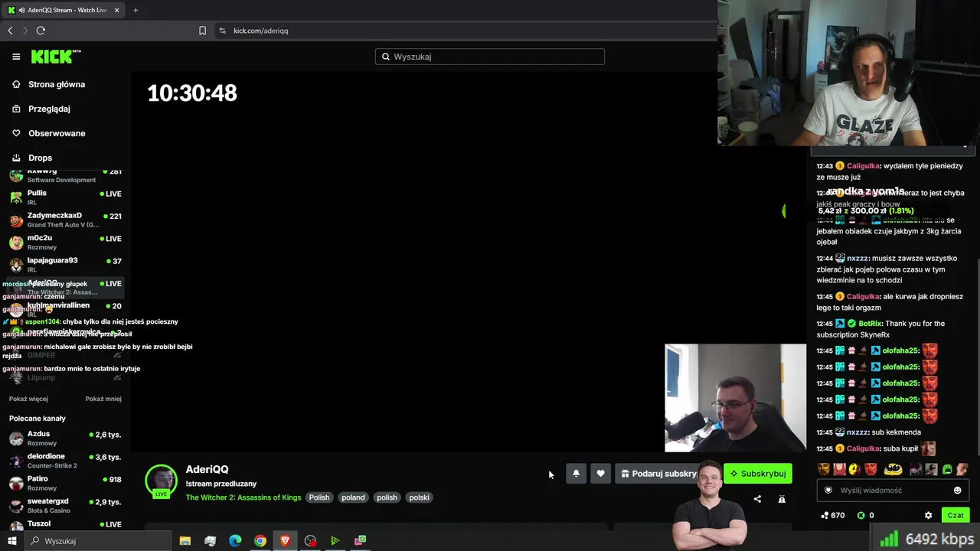Open a new browser tab
980x551 pixels.
(x=136, y=10)
